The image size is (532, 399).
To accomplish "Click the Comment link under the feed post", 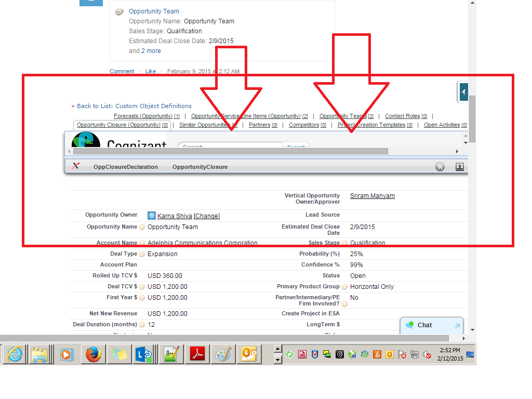I will (x=122, y=71).
